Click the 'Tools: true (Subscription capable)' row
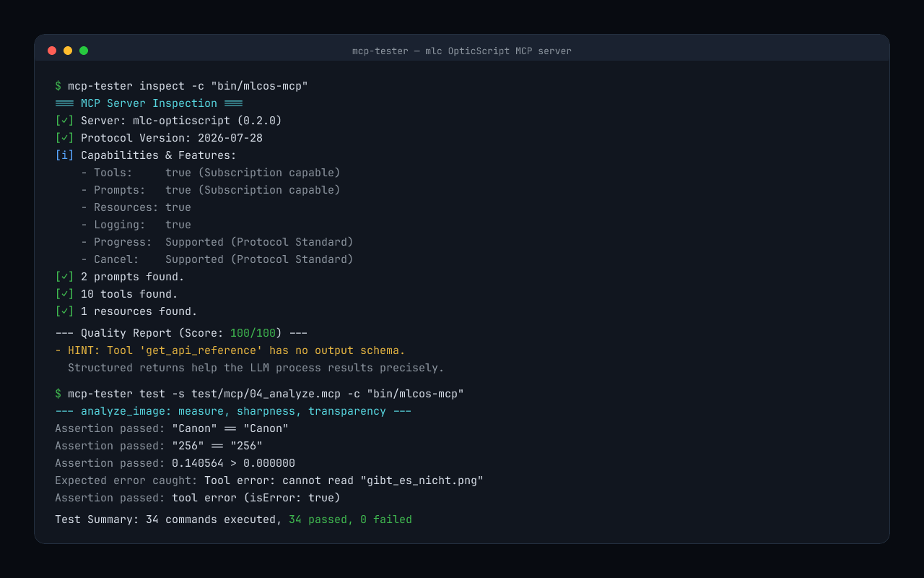 point(211,173)
